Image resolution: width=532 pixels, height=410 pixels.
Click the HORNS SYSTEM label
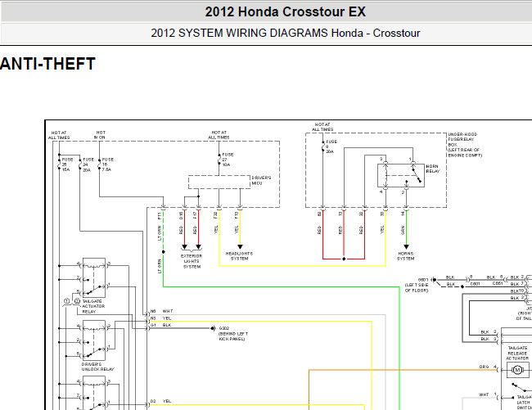click(x=406, y=256)
